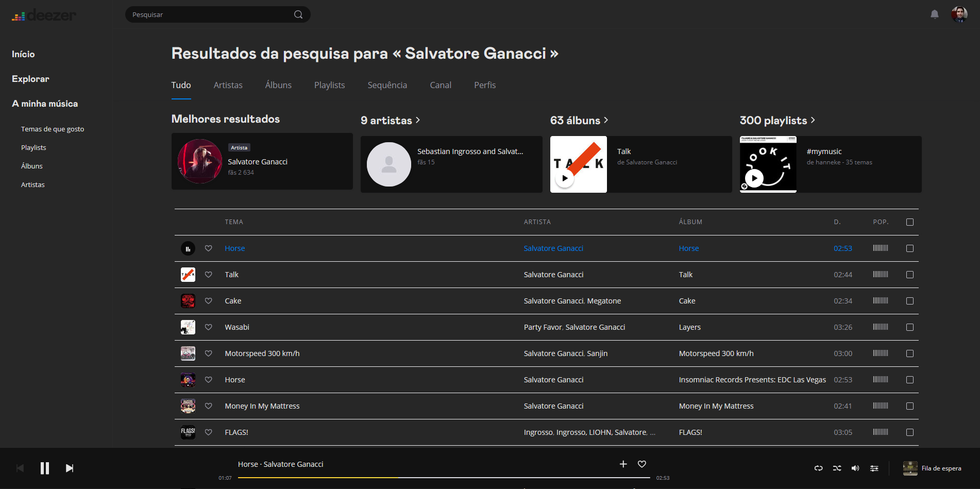Check the first Horse row checkbox

pos(910,248)
